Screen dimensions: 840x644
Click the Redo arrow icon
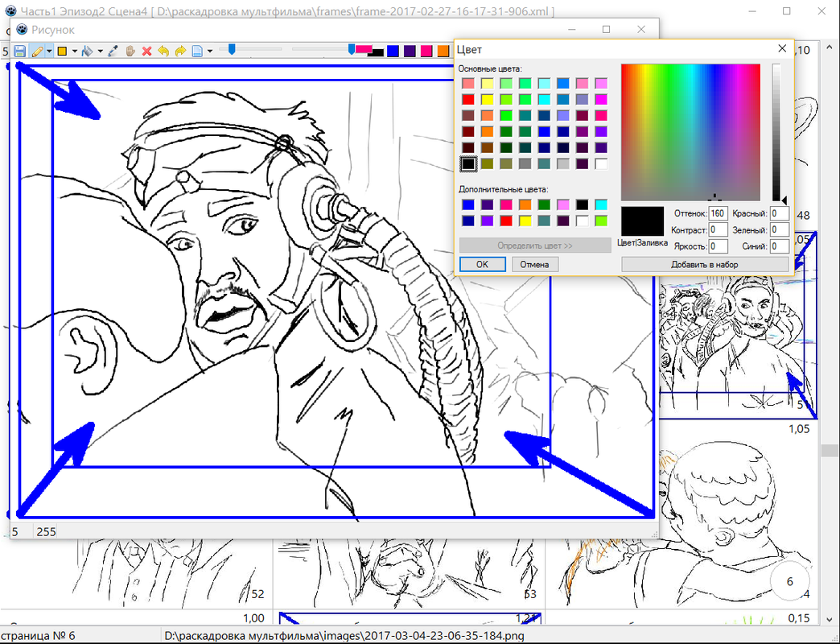click(x=179, y=51)
